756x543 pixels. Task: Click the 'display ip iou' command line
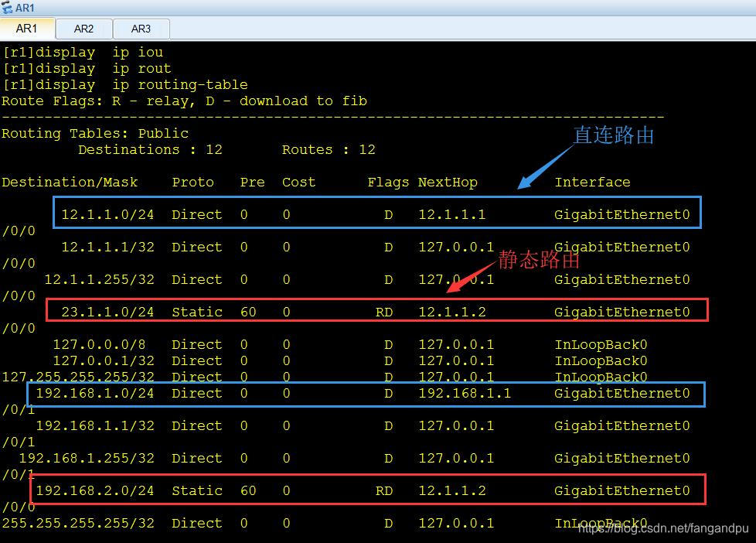click(x=83, y=52)
